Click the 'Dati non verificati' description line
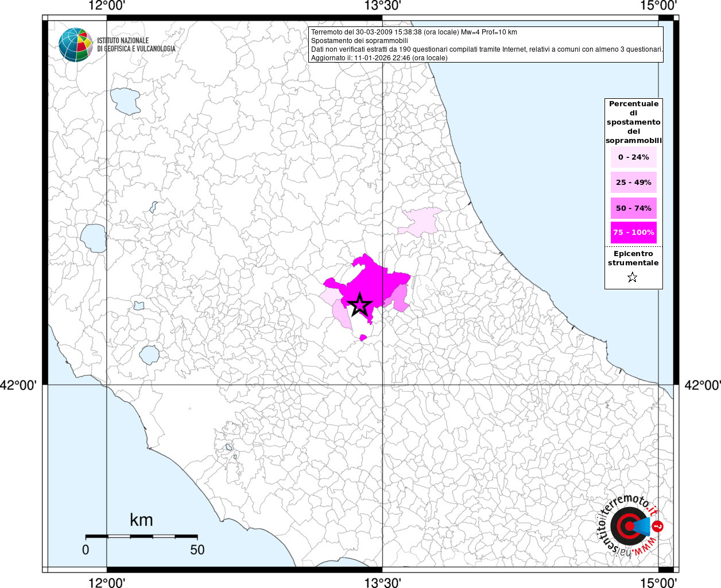Screen dimensions: 721x588 [x=487, y=49]
